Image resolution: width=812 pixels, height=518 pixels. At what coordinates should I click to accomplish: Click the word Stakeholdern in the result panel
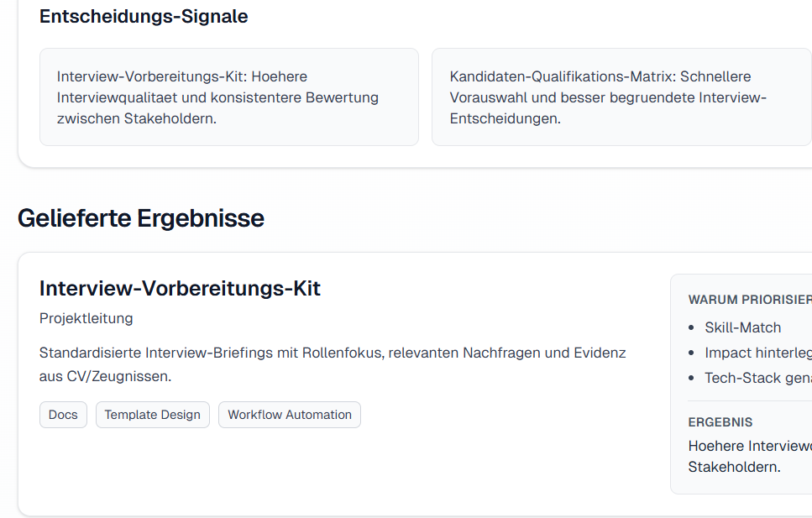[734, 467]
